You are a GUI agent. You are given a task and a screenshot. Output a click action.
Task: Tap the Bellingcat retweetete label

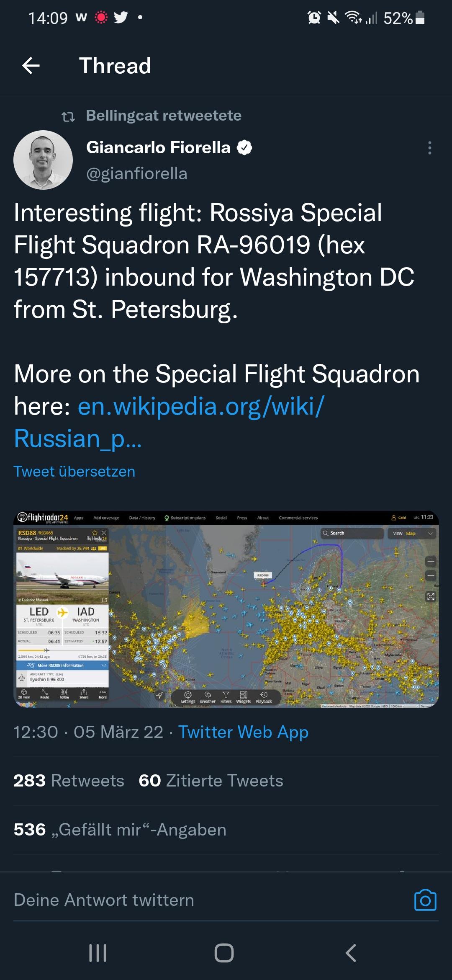point(164,115)
